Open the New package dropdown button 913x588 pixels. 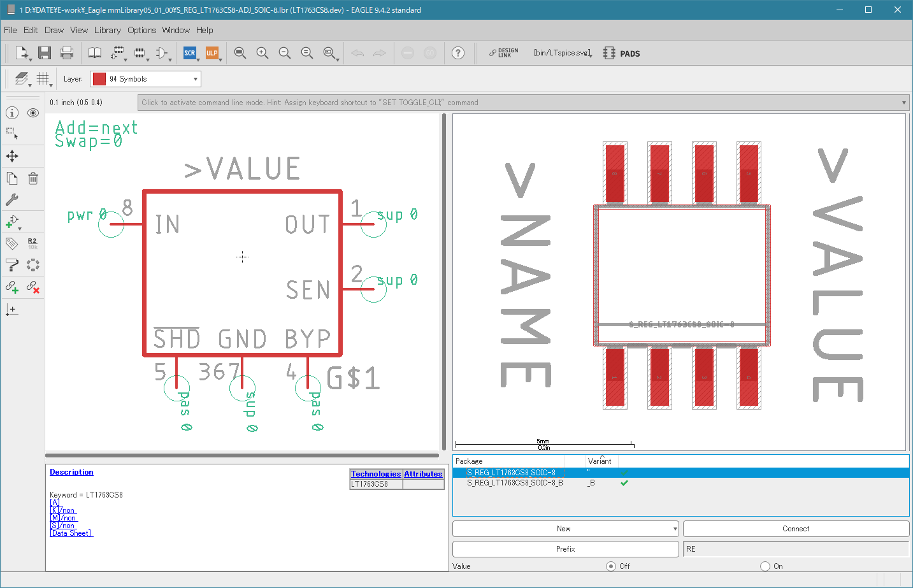pos(566,529)
